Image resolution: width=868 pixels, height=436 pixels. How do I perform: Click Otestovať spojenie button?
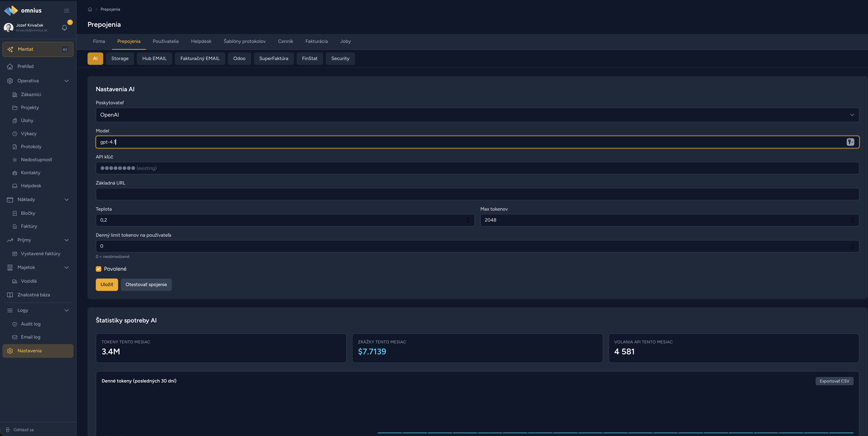146,285
